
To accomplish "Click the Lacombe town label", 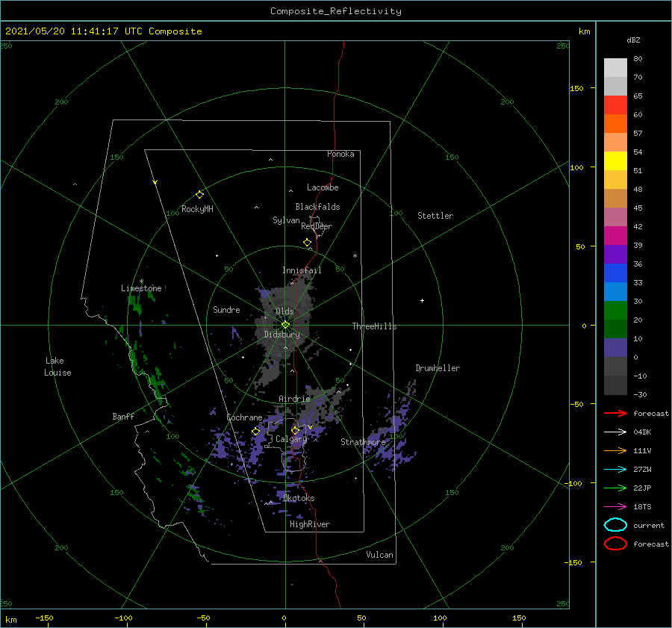I will tap(323, 187).
